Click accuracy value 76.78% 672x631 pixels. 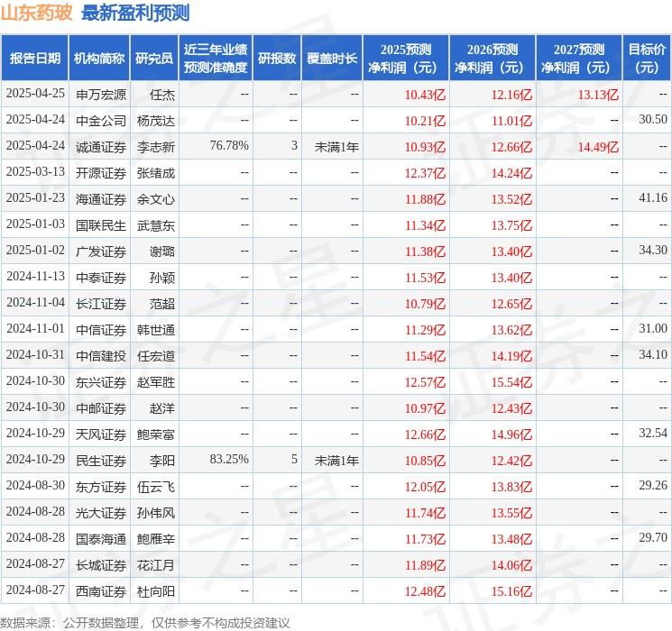pos(229,146)
